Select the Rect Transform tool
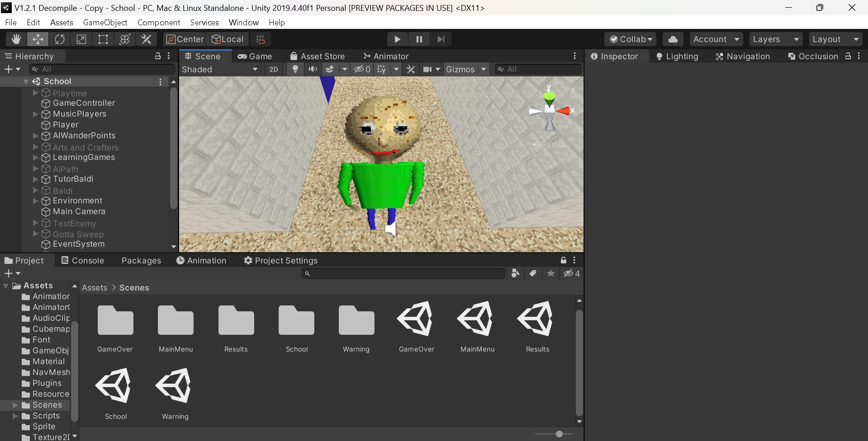Screen dimensions: 868x441 [x=103, y=39]
